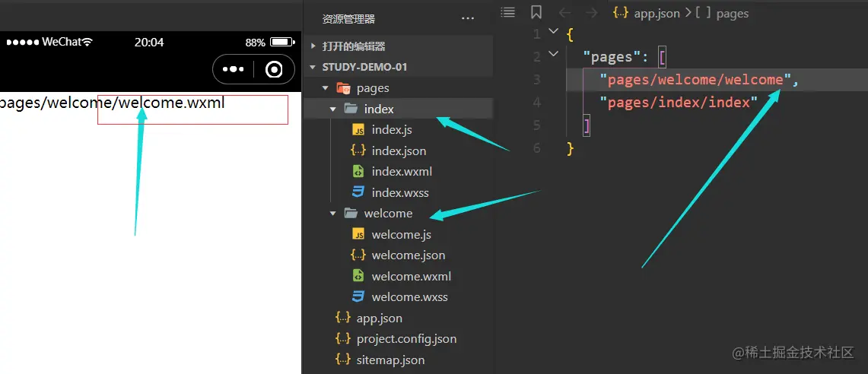Screen dimensions: 868x374
Task: Click the pages folder icon
Action: (343, 88)
